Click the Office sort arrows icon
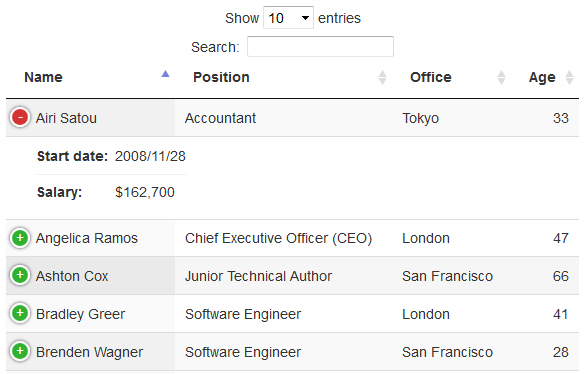584x374 pixels. [501, 77]
